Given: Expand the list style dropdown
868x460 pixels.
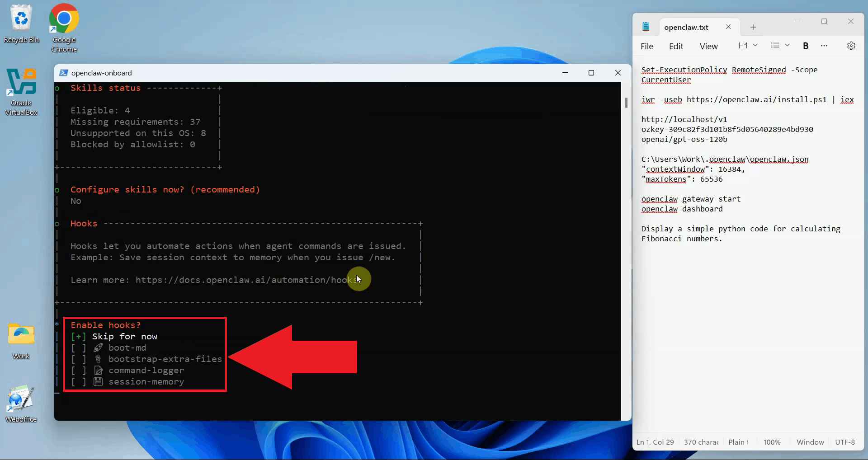Looking at the screenshot, I should click(x=780, y=46).
